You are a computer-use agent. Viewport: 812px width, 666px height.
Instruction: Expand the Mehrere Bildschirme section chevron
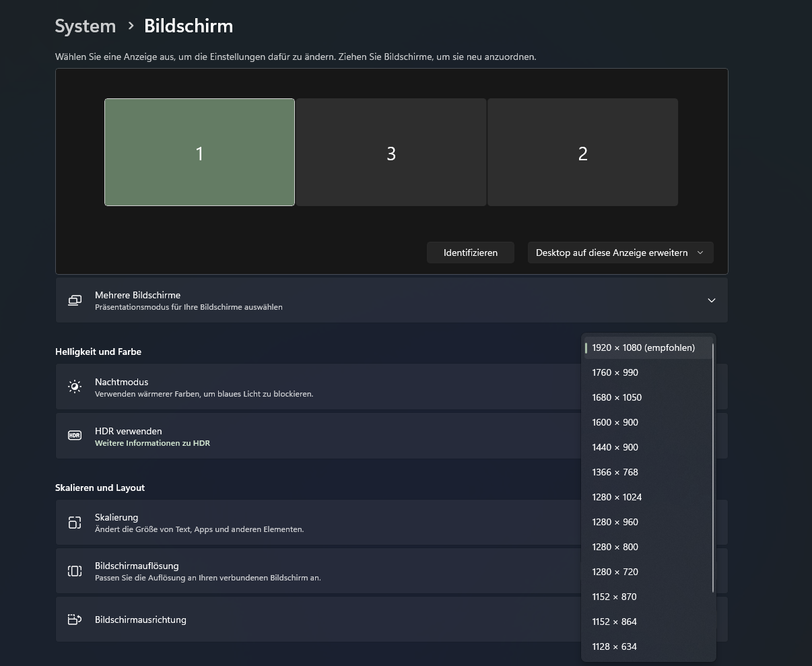(x=711, y=300)
